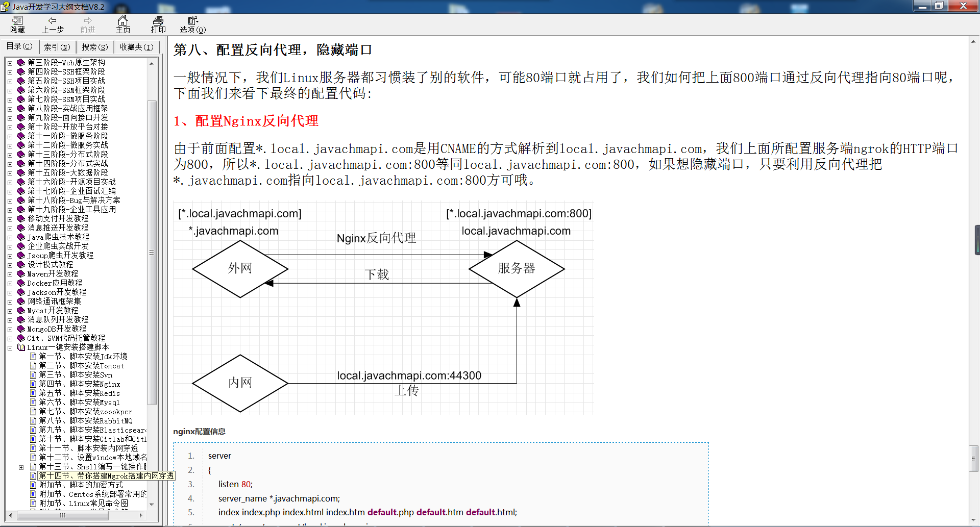Open the 收藏夹 (Favorites) tab

[136, 47]
